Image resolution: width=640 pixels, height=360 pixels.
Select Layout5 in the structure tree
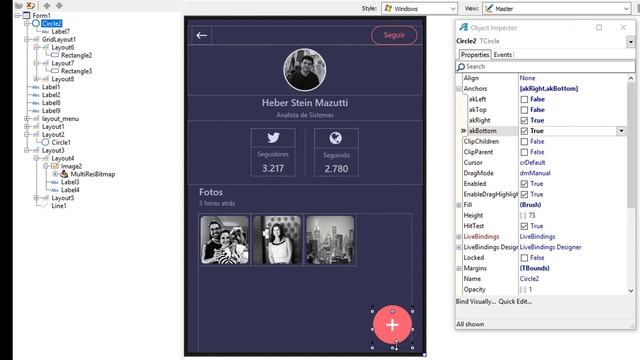pos(63,198)
